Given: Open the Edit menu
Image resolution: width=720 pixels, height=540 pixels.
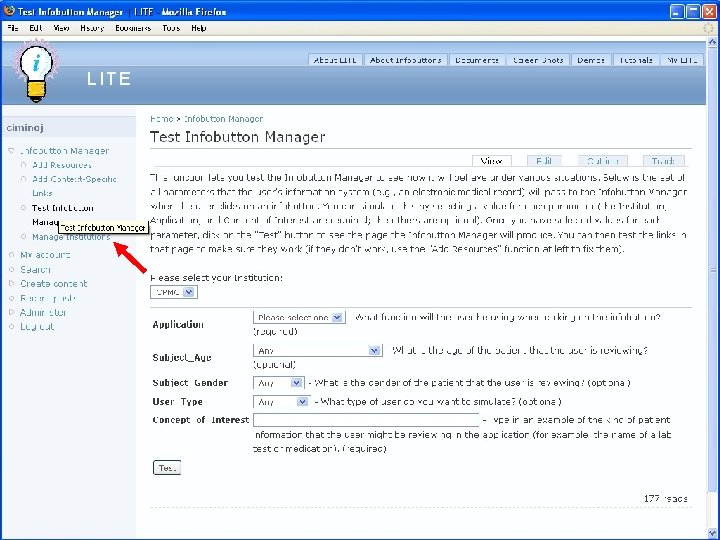Looking at the screenshot, I should coord(35,28).
